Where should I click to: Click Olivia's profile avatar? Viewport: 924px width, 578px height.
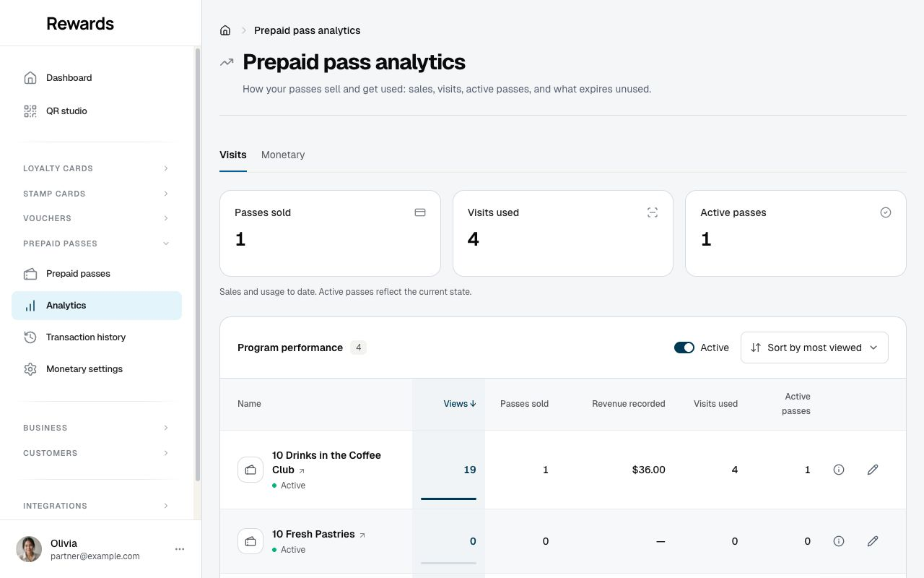(29, 549)
